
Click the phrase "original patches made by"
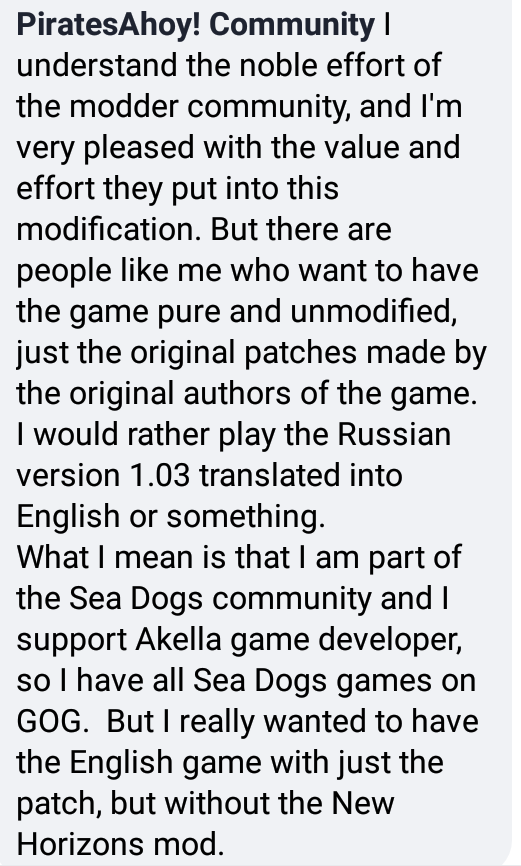(x=309, y=353)
